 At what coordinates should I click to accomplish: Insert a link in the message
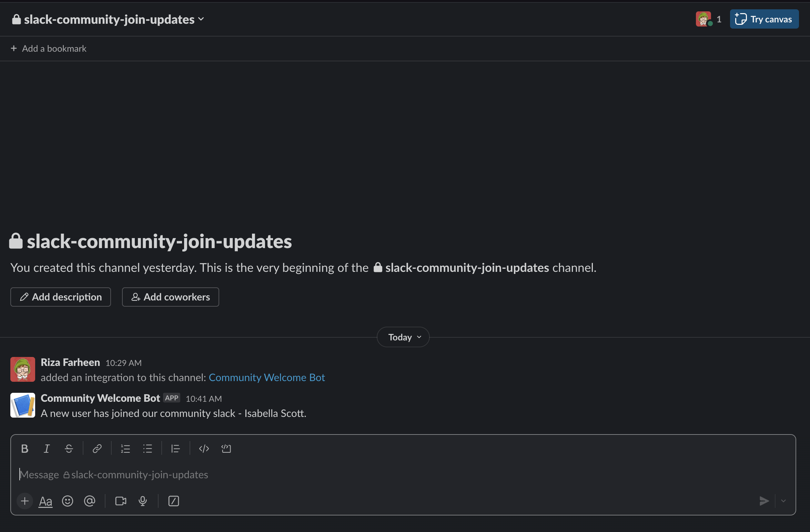(97, 448)
